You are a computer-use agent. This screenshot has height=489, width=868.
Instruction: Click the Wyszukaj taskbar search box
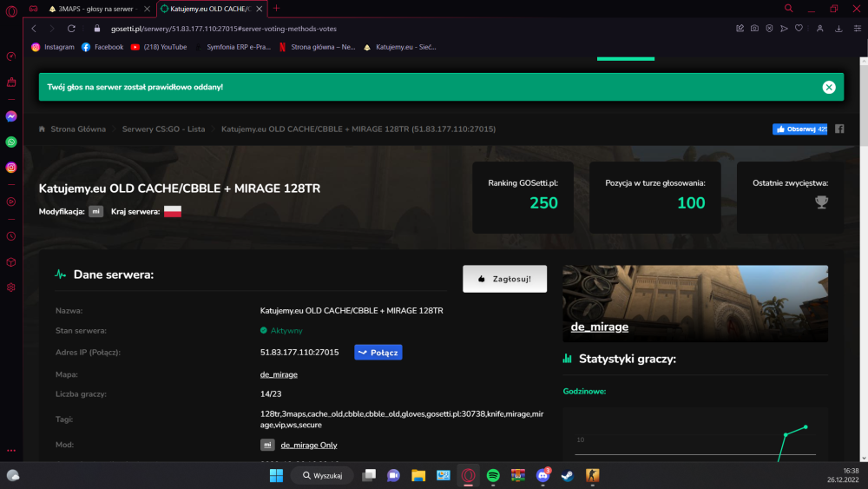click(x=322, y=475)
